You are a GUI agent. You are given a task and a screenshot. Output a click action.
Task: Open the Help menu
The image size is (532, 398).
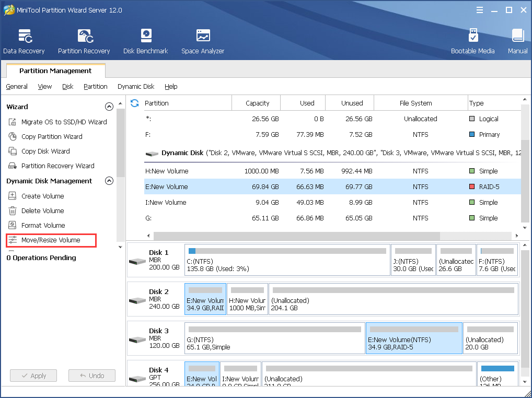(x=171, y=87)
